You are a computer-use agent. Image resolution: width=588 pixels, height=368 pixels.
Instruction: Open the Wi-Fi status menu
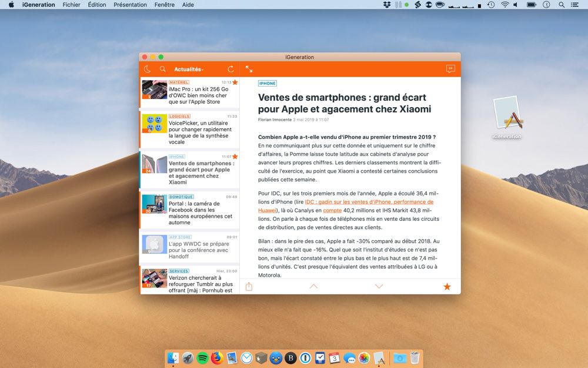pyautogui.click(x=505, y=5)
